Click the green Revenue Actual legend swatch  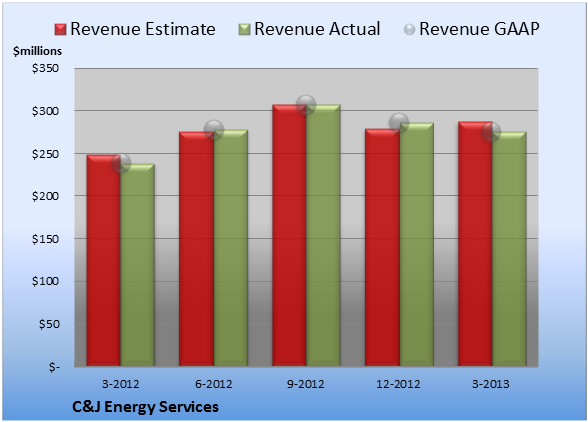pos(244,30)
